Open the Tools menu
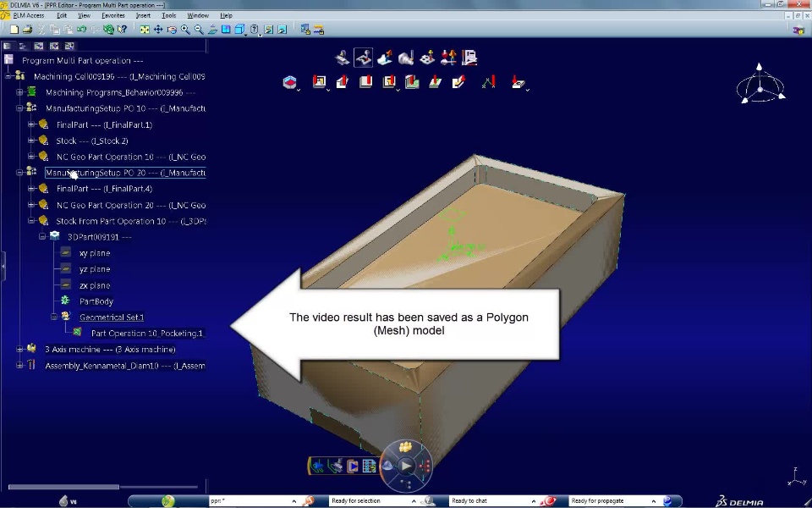Image resolution: width=812 pixels, height=508 pixels. pos(169,15)
